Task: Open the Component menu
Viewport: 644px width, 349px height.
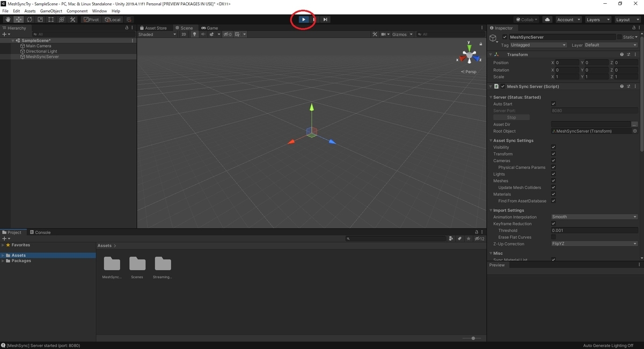Action: point(77,11)
